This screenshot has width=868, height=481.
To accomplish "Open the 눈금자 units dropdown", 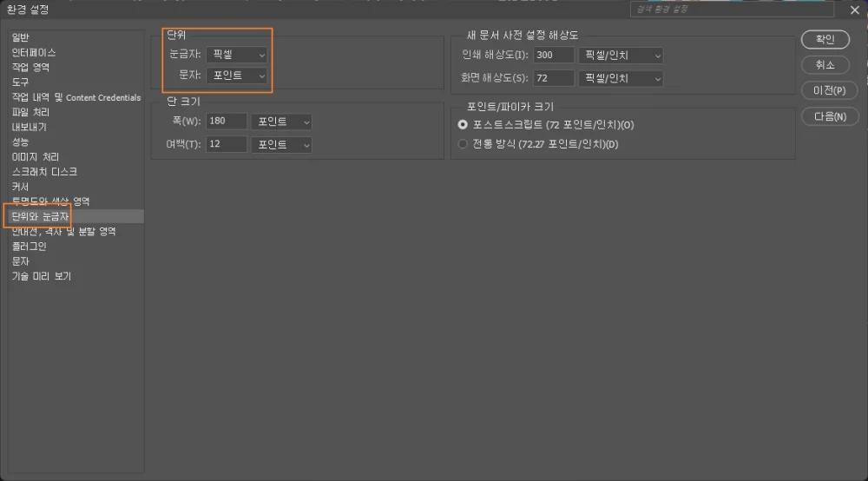I will [x=237, y=54].
